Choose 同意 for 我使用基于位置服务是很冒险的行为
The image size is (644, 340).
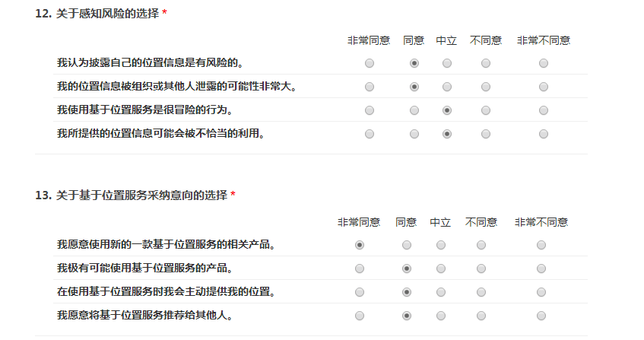[414, 110]
